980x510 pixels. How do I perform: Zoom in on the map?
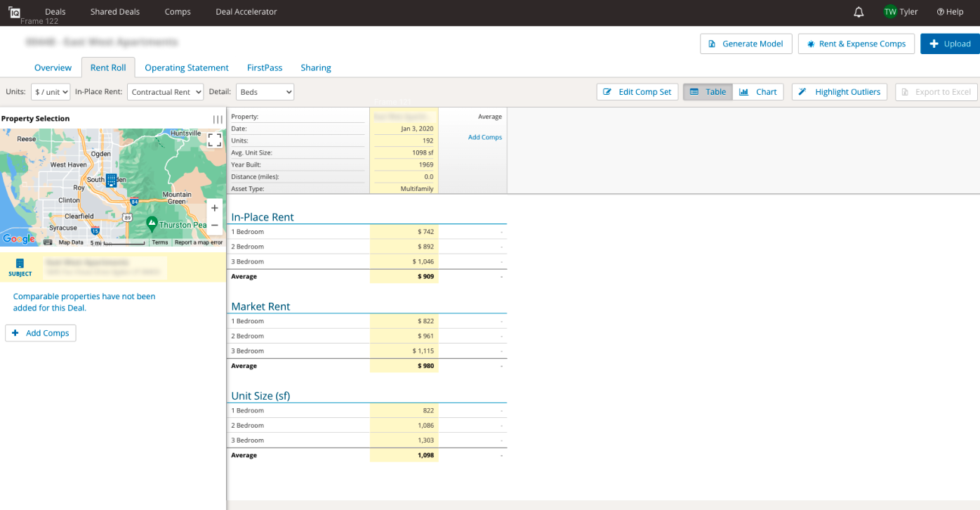click(x=215, y=208)
